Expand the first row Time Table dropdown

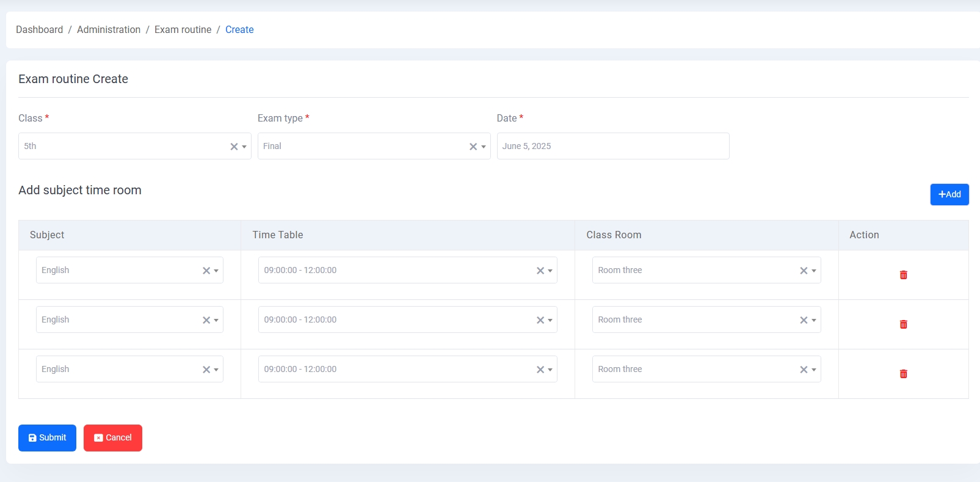pyautogui.click(x=397, y=271)
